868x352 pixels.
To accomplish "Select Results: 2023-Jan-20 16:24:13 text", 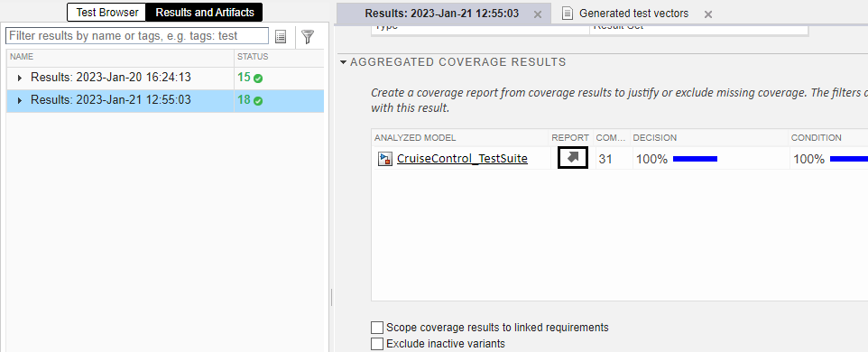I will (x=111, y=78).
